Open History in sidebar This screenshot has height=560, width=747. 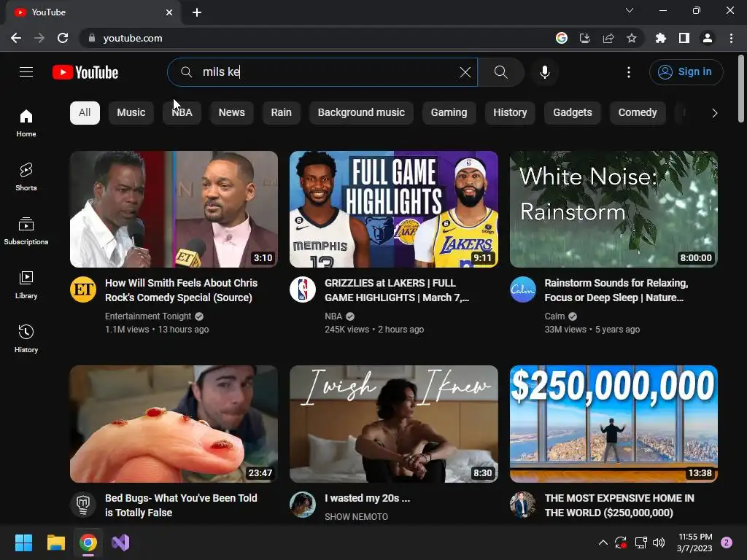point(26,338)
